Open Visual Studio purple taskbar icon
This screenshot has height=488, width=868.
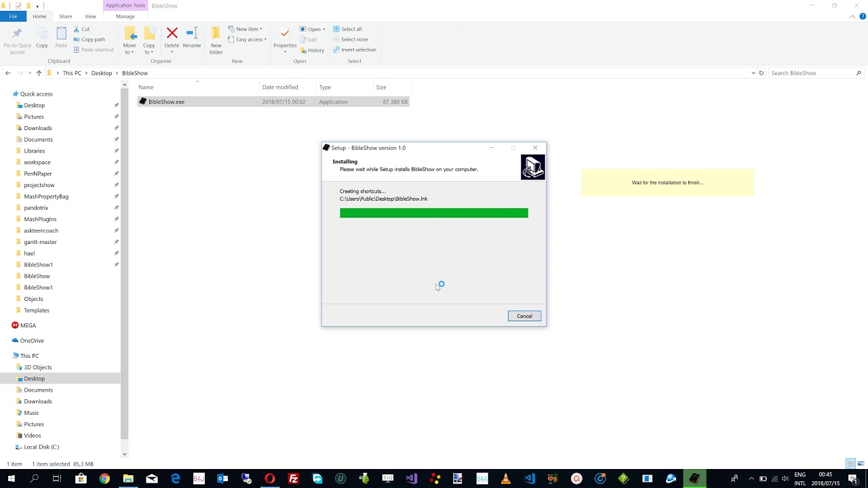tap(411, 479)
